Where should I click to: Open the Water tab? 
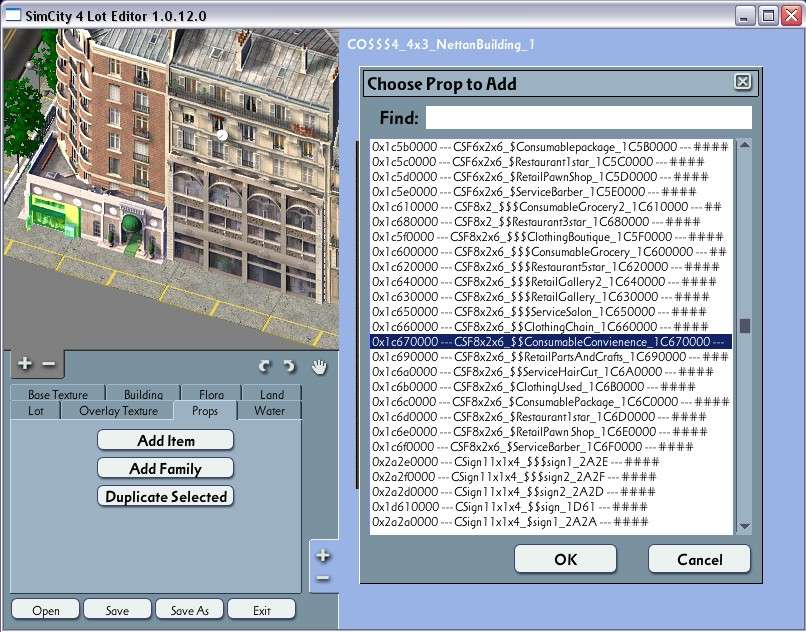[269, 410]
